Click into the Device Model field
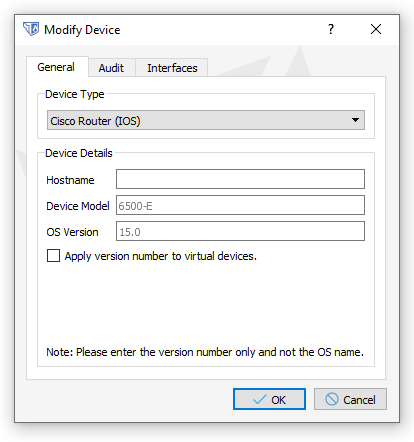414x442 pixels. tap(240, 205)
